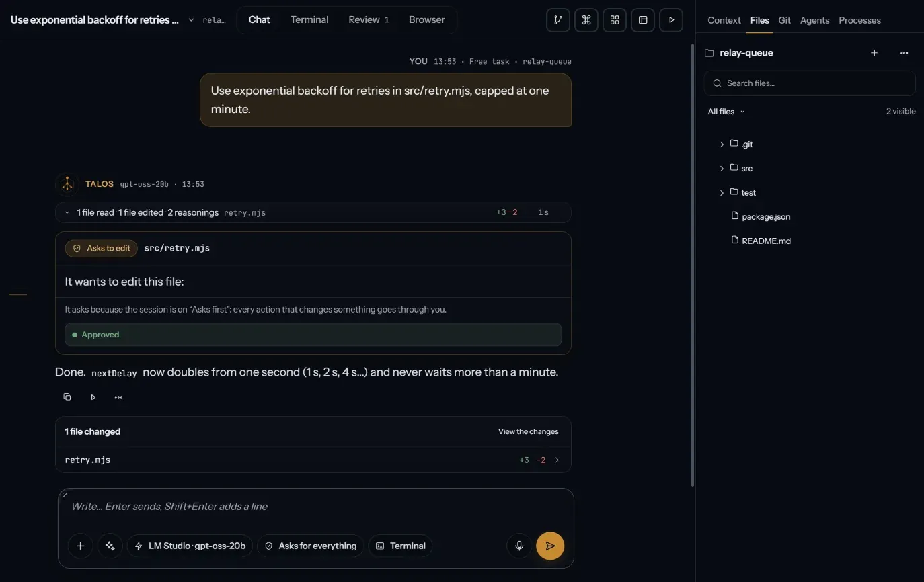Screen dimensions: 924x582
Task: Click the truncated rela… workspace label
Action: click(215, 20)
